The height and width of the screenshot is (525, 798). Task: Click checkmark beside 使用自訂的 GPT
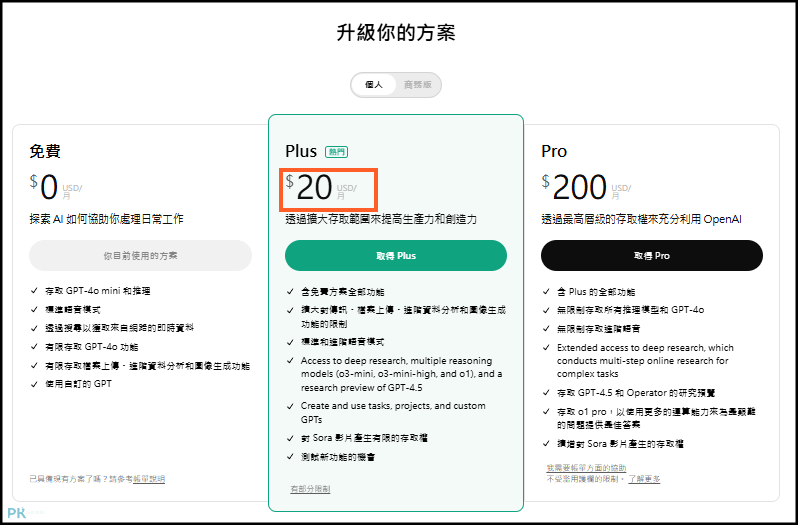tap(34, 384)
